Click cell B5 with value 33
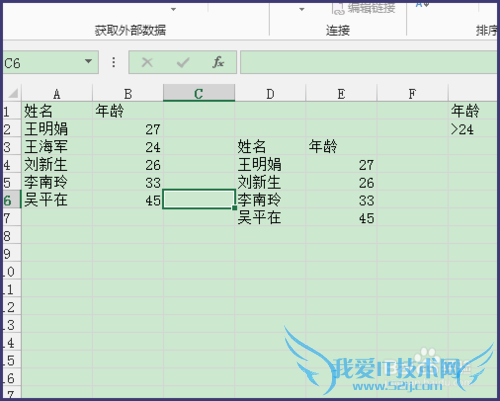The image size is (500, 401). pos(128,182)
